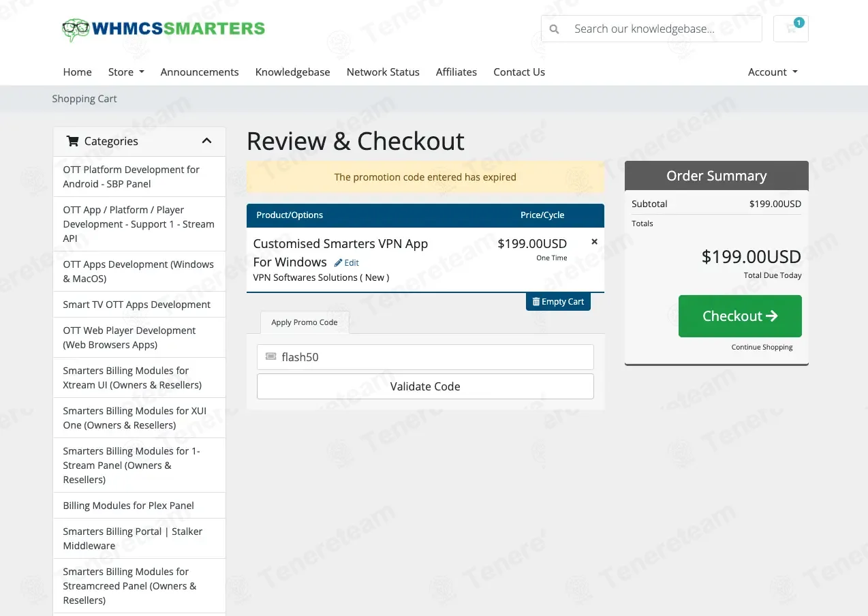The height and width of the screenshot is (616, 868).
Task: Open OTT Apps Development (Windows & MacOS)
Action: [139, 271]
